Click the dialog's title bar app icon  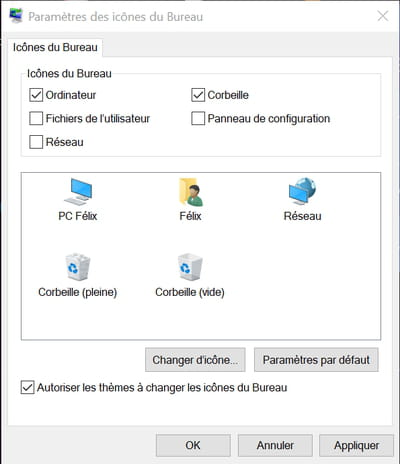[x=16, y=16]
